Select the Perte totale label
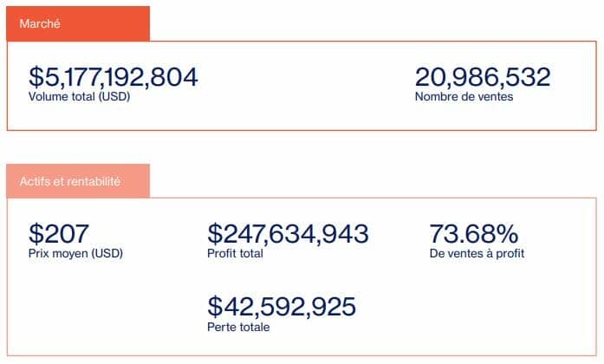 point(238,327)
